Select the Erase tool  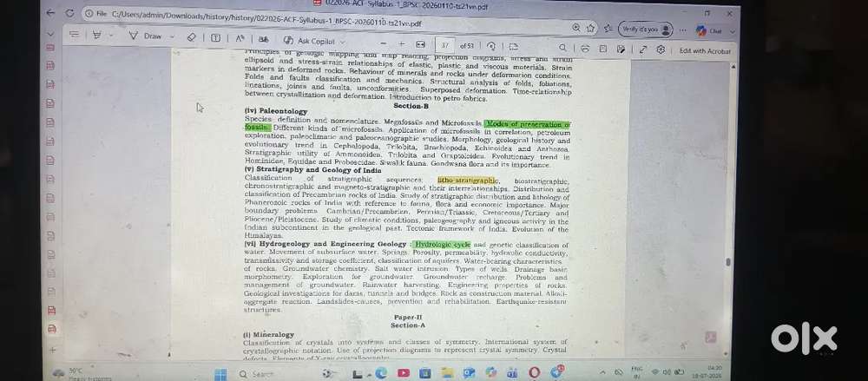point(191,37)
